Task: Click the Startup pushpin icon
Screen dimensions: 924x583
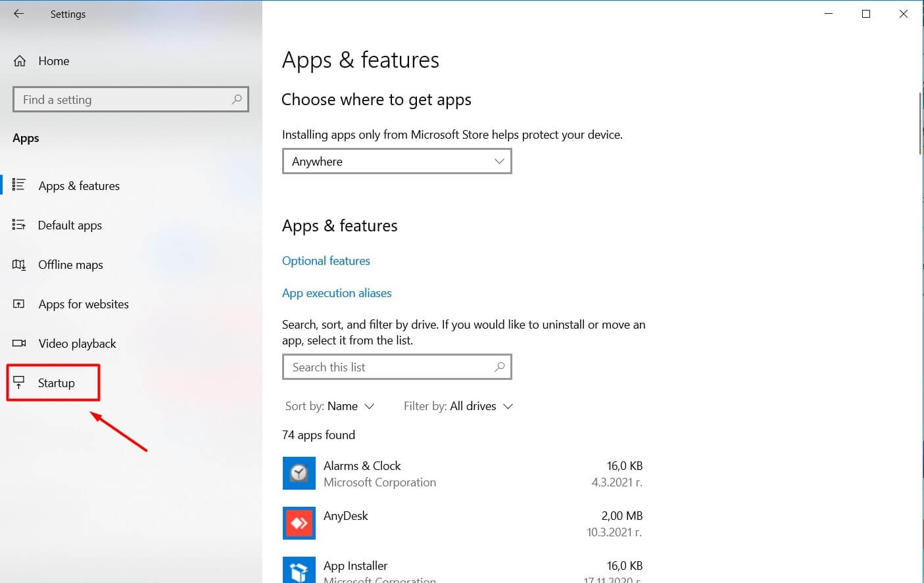Action: (20, 382)
